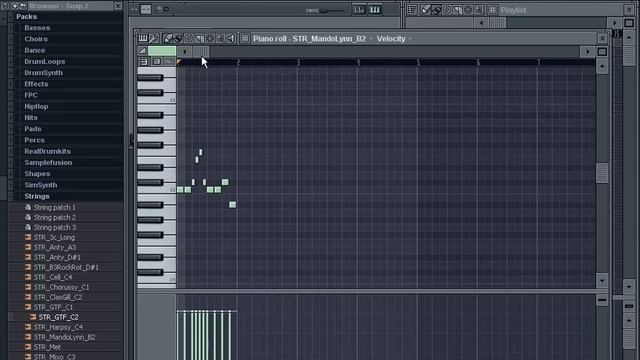Viewport: 640px width, 360px height.
Task: Click piano roll vertical scroll down arrow
Action: 602,281
